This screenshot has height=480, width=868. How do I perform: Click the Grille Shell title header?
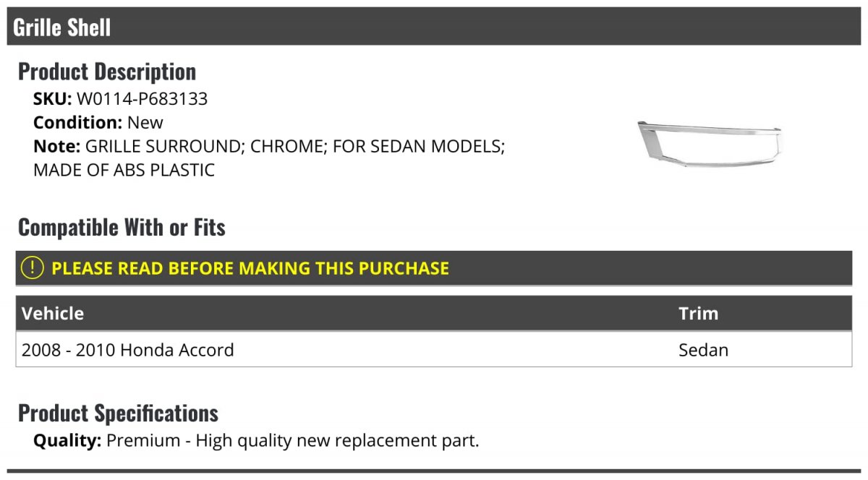(62, 27)
